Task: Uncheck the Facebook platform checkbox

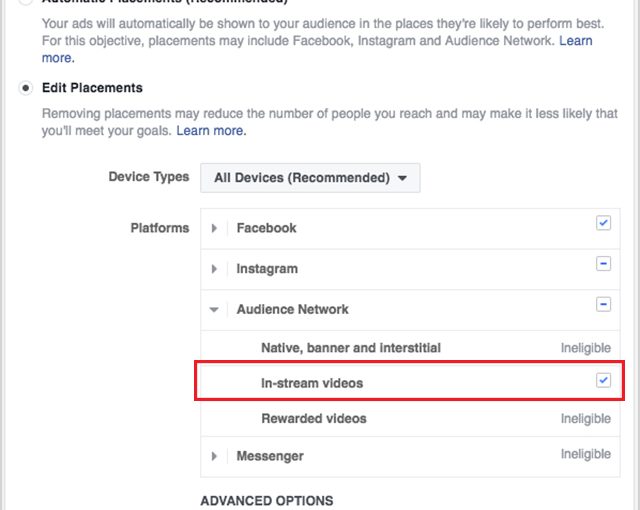Action: pos(603,223)
